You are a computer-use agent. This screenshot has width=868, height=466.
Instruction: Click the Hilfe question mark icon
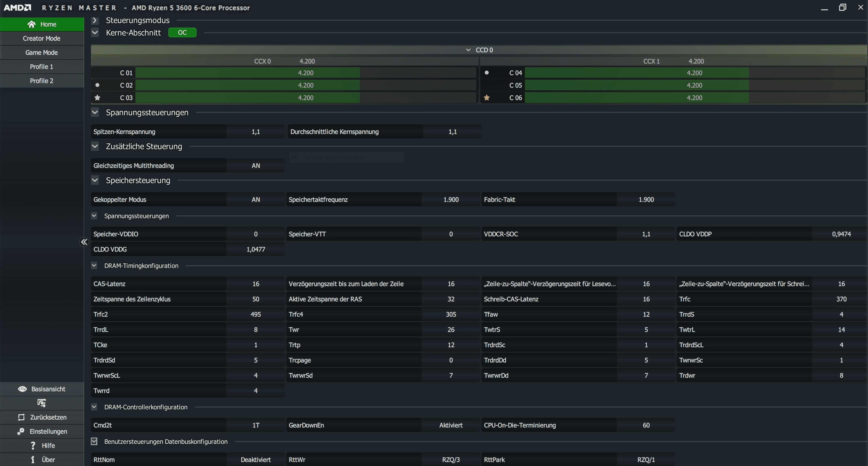pyautogui.click(x=33, y=445)
